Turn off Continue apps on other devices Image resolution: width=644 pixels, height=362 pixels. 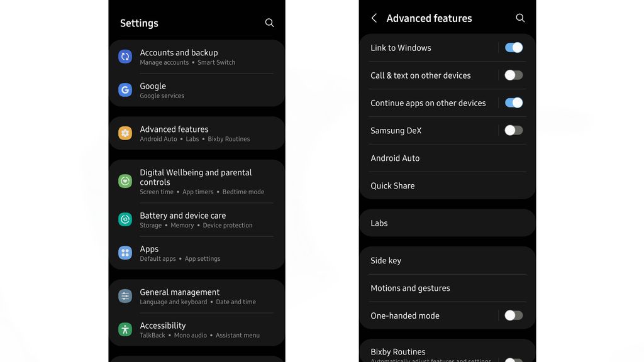[x=513, y=102]
